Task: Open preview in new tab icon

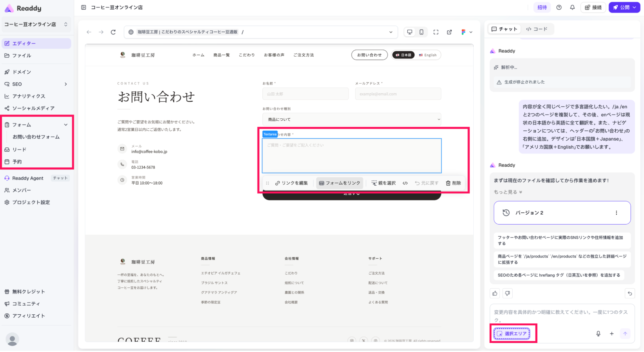Action: [449, 32]
